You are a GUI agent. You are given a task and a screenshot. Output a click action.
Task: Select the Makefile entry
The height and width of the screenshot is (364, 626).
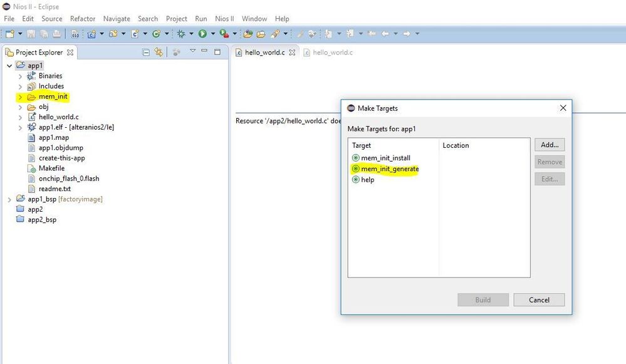(x=51, y=169)
